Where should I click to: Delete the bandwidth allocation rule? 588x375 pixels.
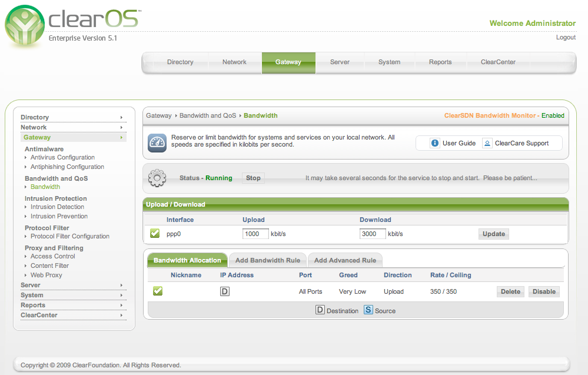pos(510,291)
